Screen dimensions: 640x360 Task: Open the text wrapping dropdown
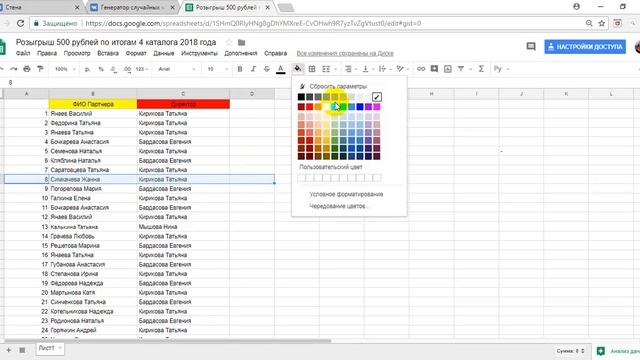coord(384,69)
